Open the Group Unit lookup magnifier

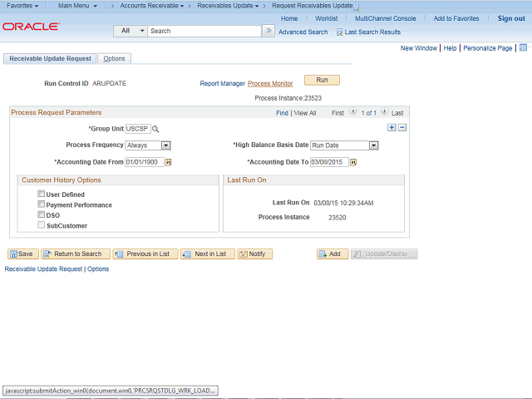pyautogui.click(x=155, y=129)
